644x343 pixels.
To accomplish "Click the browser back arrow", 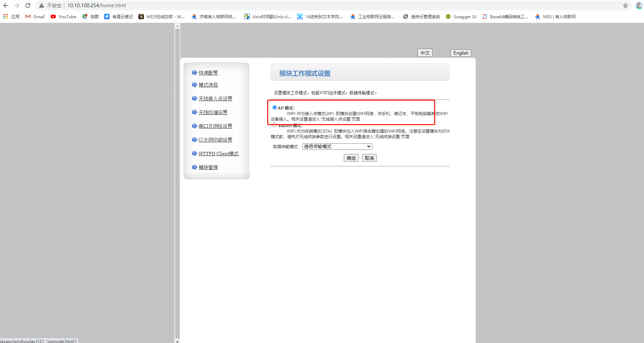I will tap(6, 5).
